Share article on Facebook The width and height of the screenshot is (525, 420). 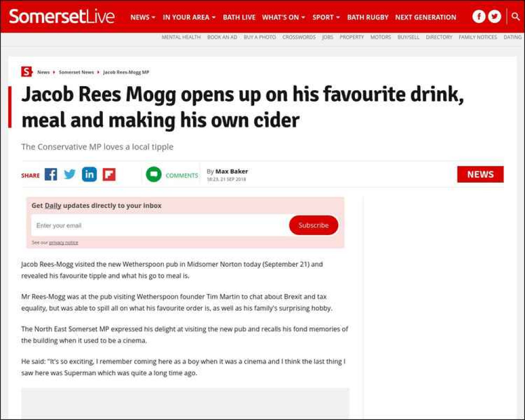[x=51, y=174]
